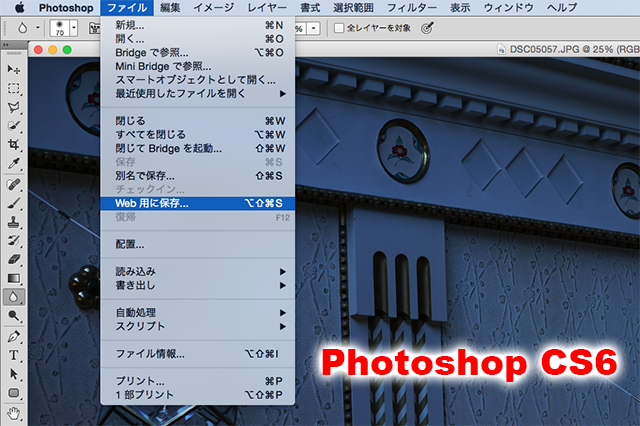Open the 編集 menu
Image resolution: width=640 pixels, height=426 pixels.
click(x=170, y=7)
